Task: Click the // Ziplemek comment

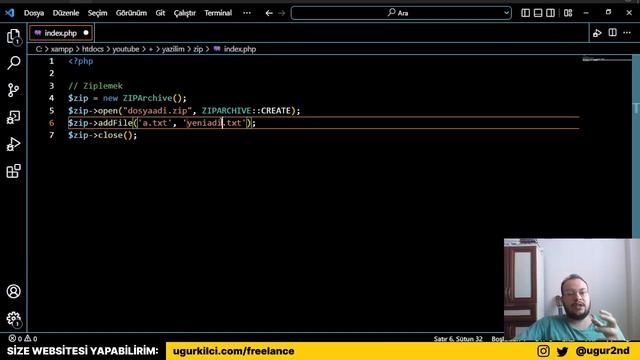Action: (96, 86)
